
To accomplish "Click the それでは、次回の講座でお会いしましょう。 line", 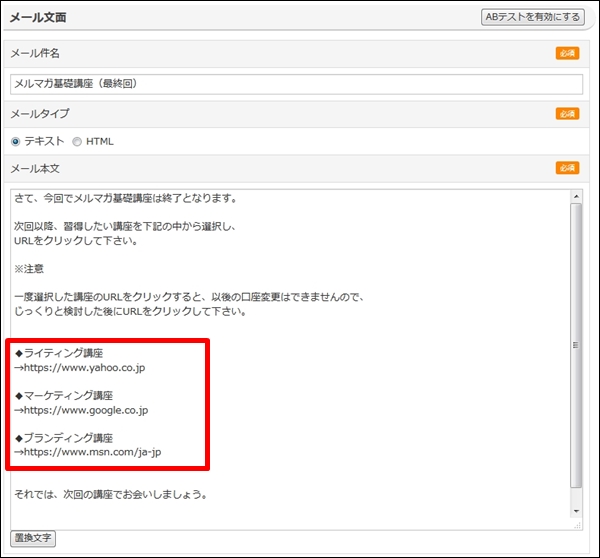I will pos(111,494).
